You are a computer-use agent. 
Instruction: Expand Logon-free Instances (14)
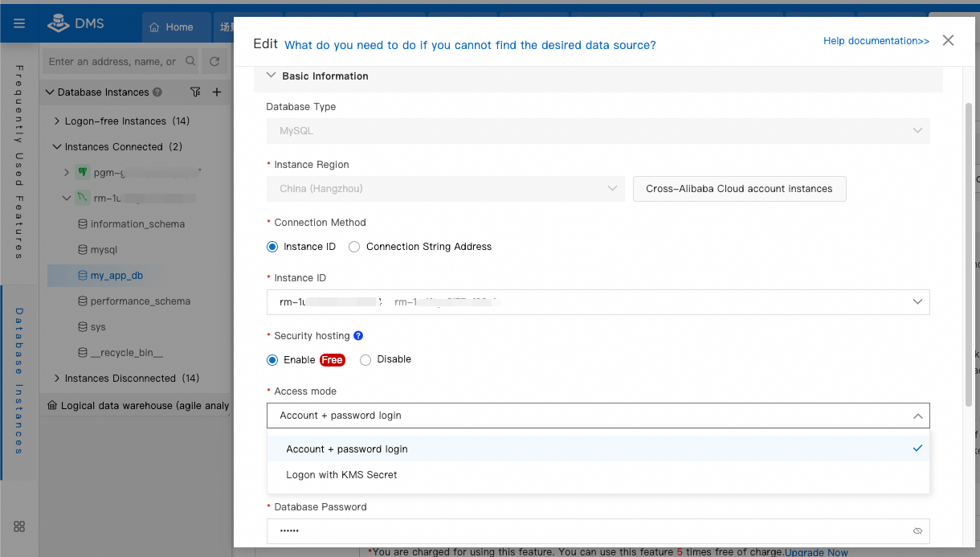pos(57,121)
